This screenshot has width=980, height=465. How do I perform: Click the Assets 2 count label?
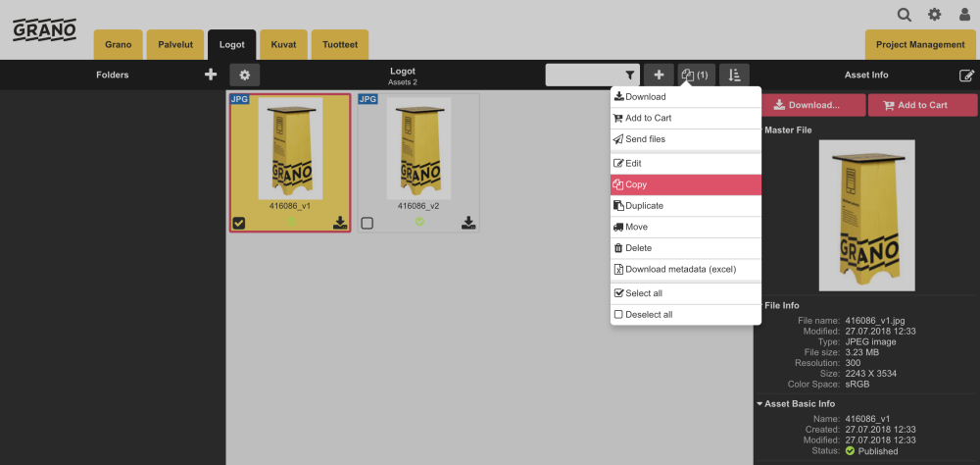tap(403, 82)
